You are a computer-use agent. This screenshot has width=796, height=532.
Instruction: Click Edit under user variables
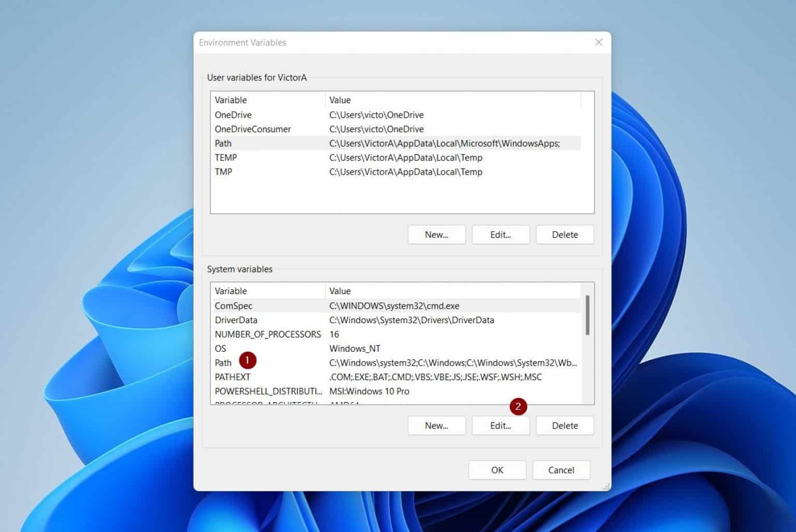click(500, 234)
